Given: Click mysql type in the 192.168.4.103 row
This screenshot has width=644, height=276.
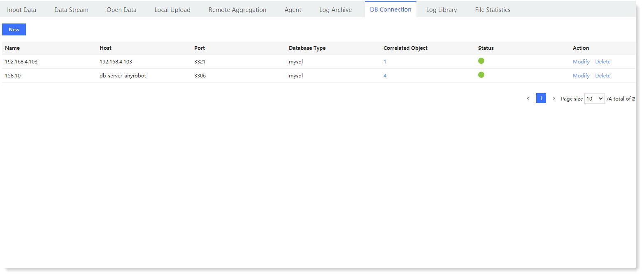Looking at the screenshot, I should pyautogui.click(x=296, y=62).
